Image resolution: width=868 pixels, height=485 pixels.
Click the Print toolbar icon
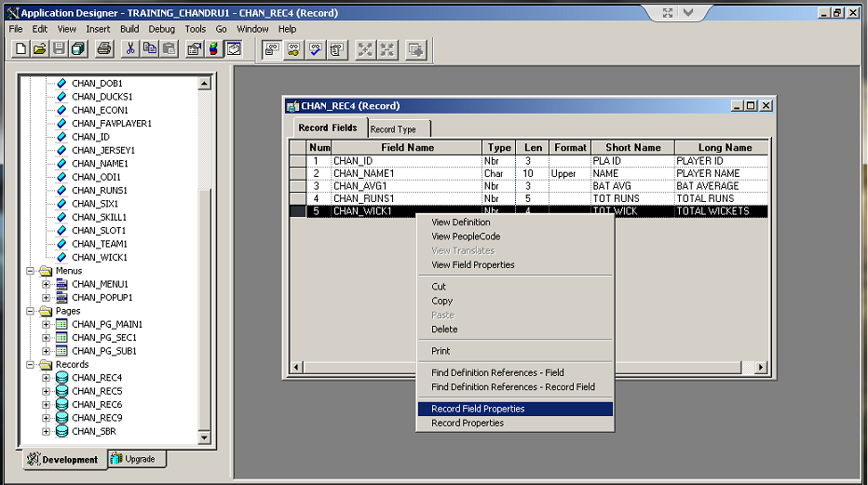104,49
